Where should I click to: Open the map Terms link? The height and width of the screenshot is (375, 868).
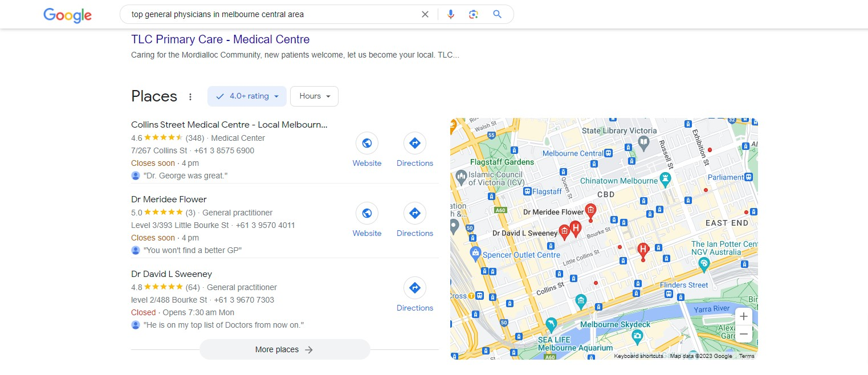(747, 356)
